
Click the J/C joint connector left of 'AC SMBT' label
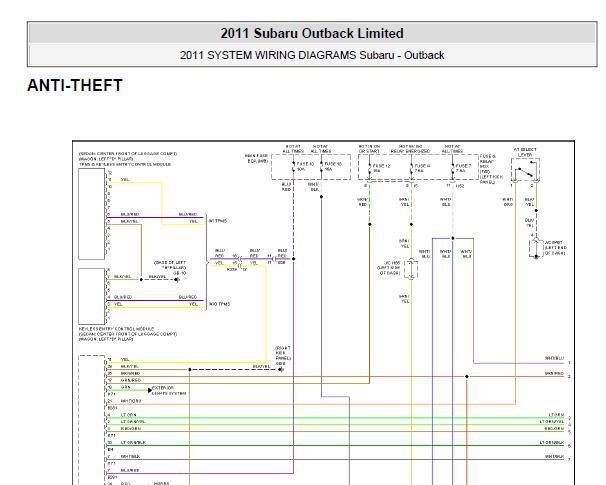point(536,248)
